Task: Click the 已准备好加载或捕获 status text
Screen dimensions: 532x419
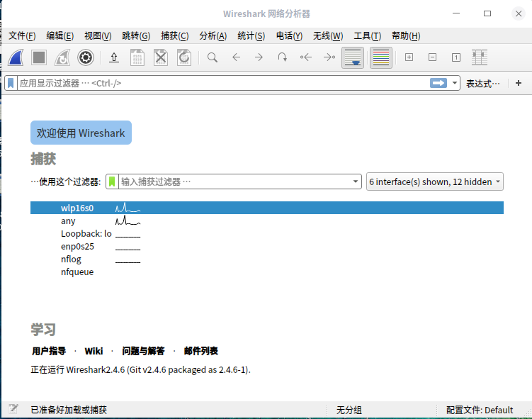Action: coord(69,410)
